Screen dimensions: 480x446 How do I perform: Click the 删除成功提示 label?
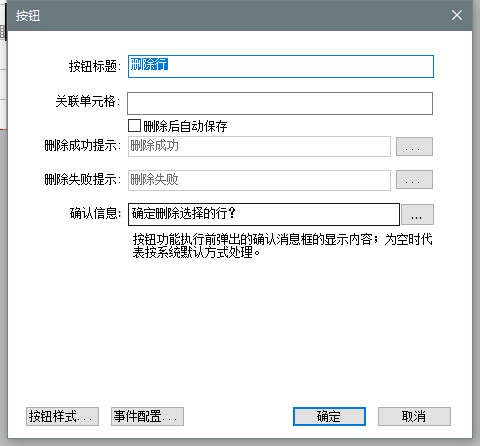click(x=82, y=146)
